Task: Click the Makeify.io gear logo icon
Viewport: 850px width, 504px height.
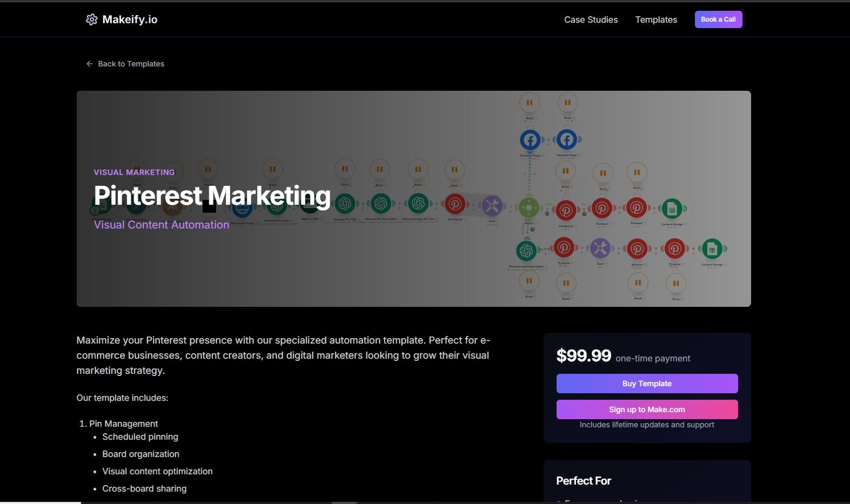Action: click(x=92, y=19)
